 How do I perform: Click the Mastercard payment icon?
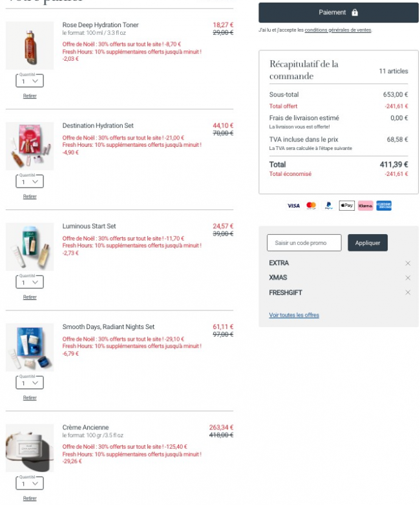tap(311, 206)
